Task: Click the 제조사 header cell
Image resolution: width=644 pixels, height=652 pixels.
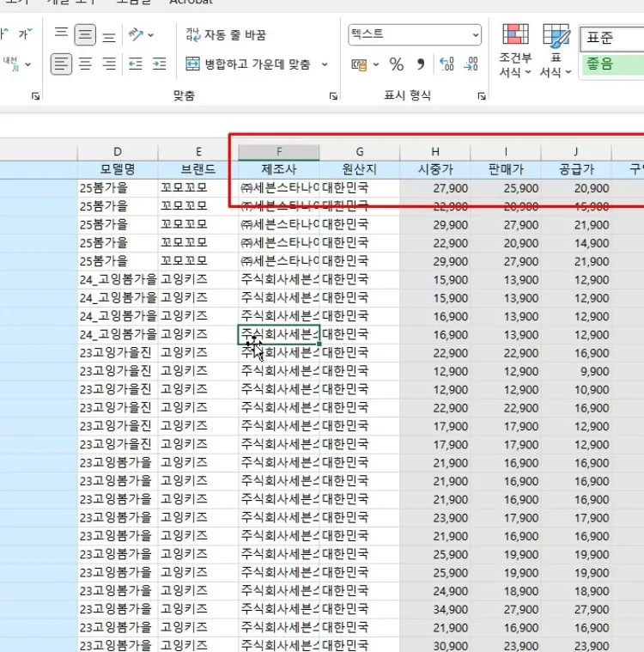Action: coord(279,169)
